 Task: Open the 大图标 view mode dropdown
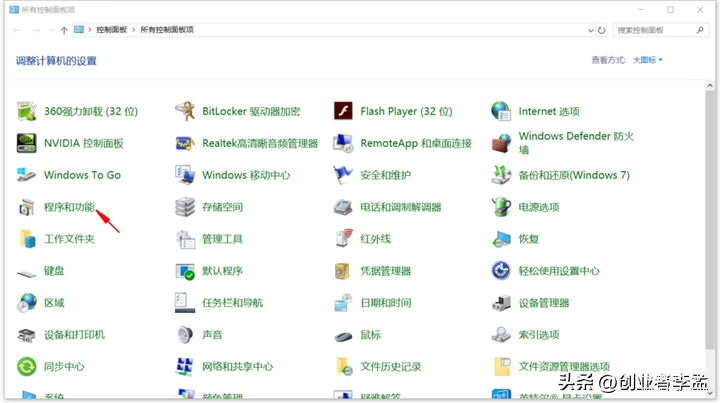click(x=647, y=60)
